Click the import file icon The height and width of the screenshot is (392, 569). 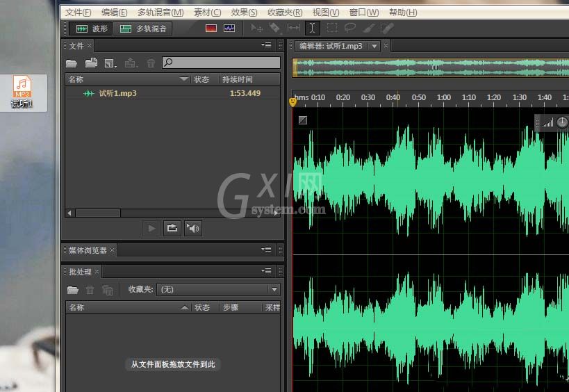pyautogui.click(x=91, y=63)
